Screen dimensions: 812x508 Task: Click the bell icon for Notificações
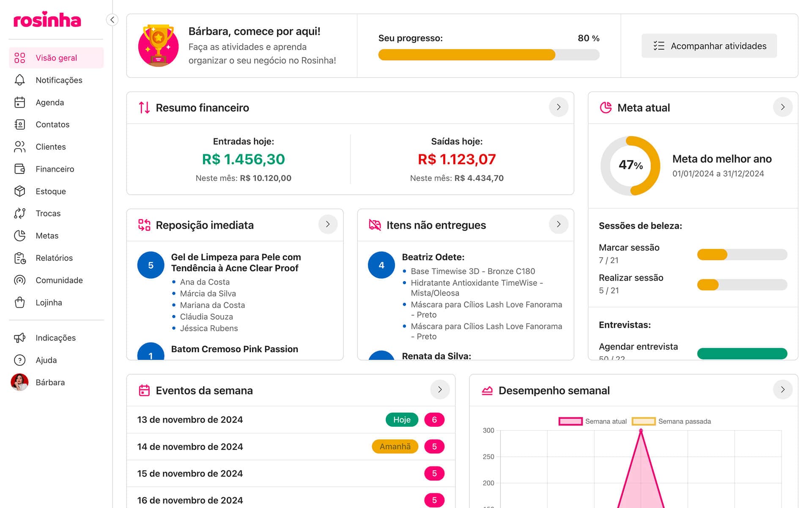tap(19, 80)
